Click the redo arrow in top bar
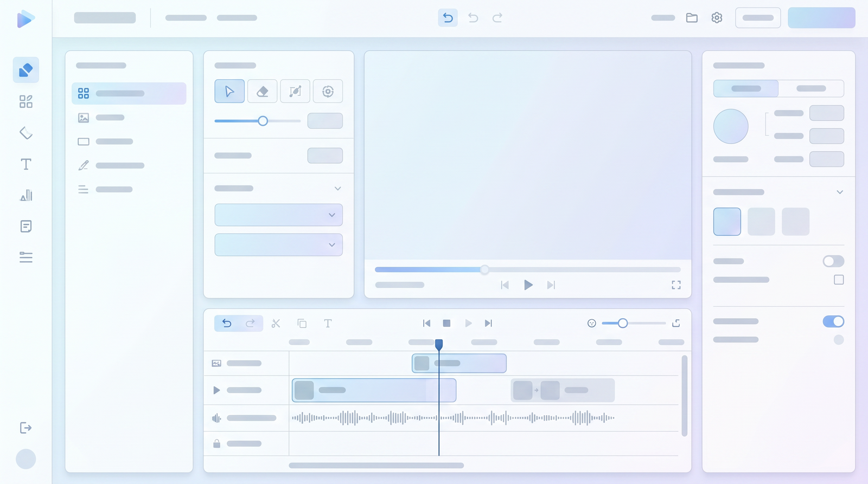Viewport: 868px width, 484px height. [497, 18]
